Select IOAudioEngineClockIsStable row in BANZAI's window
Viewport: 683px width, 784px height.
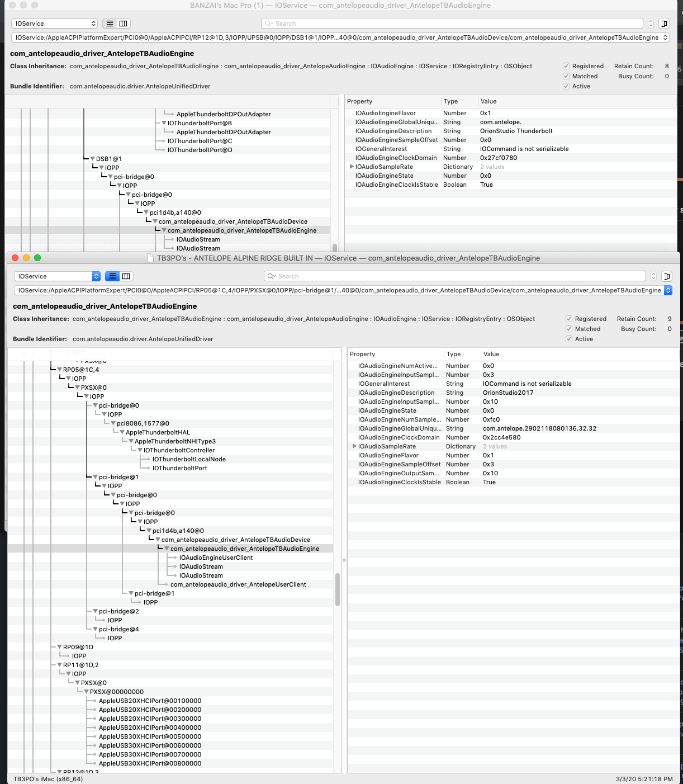[510, 185]
